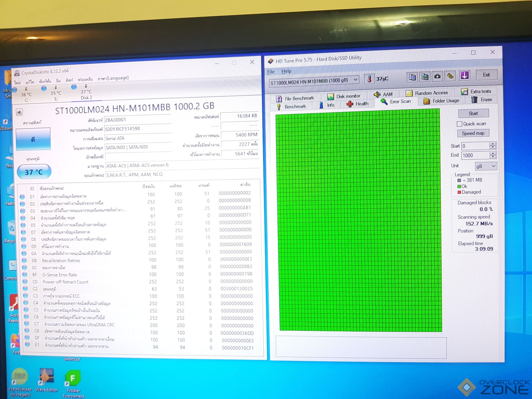The width and height of the screenshot is (532, 399).
Task: Open the Unit gB dropdown
Action: point(486,166)
